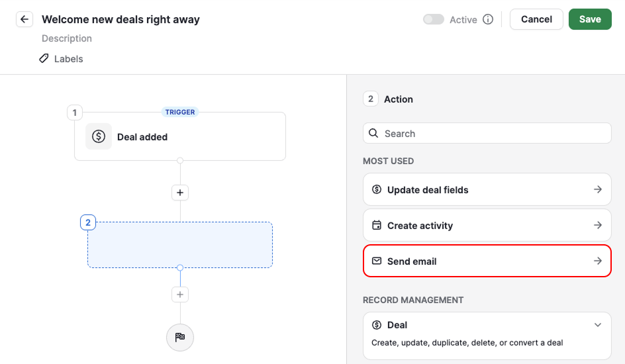Expand the Deal record management section

pos(598,325)
